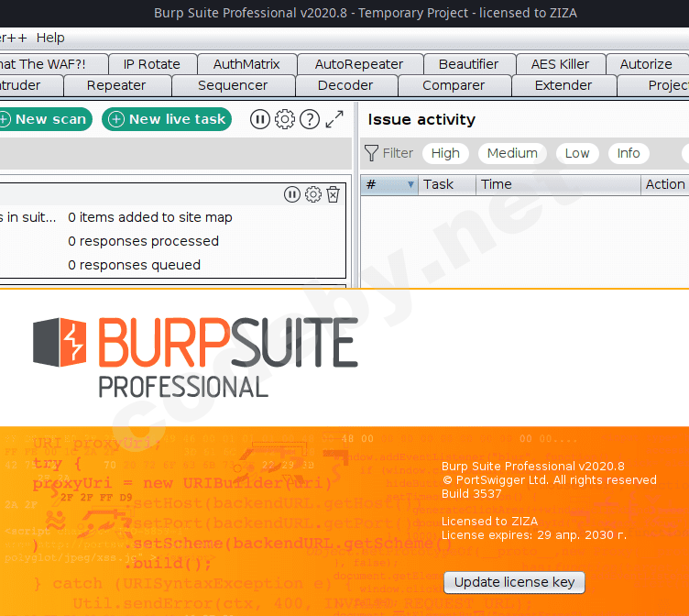The width and height of the screenshot is (689, 616).
Task: Click '0 responses processed' text
Action: click(143, 241)
